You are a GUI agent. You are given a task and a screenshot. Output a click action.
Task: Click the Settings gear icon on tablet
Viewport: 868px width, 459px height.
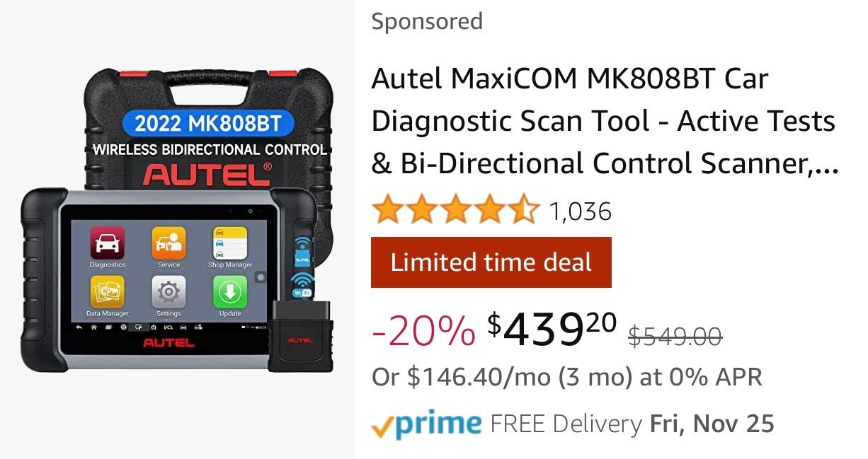coord(169,292)
